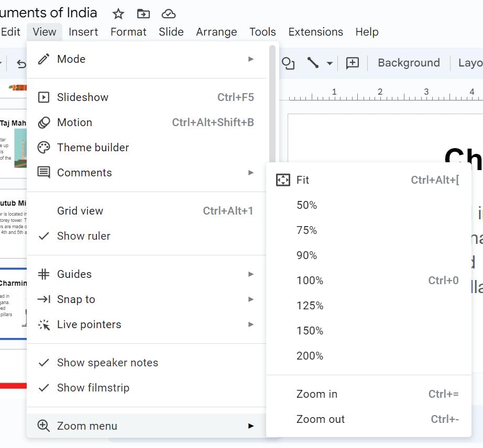Start the Slideshow from View menu
This screenshot has width=483, height=448.
(83, 97)
